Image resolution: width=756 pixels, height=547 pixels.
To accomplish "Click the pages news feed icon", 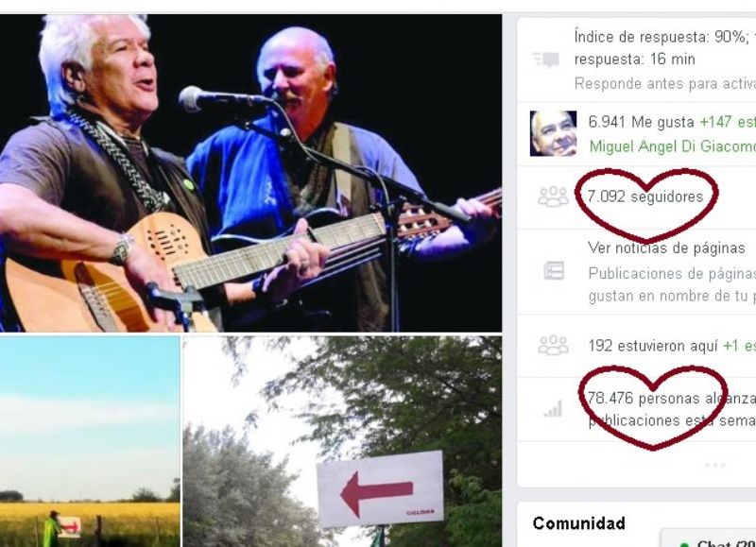I will click(554, 271).
